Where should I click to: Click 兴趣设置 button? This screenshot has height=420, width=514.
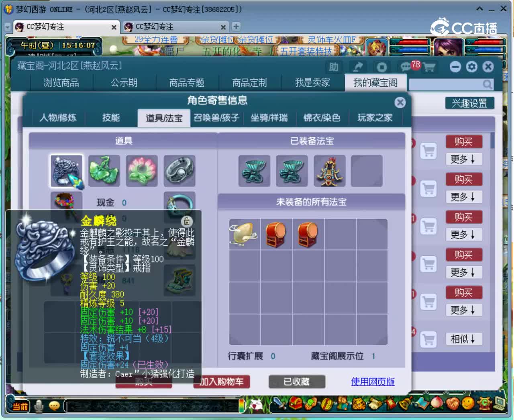point(469,104)
